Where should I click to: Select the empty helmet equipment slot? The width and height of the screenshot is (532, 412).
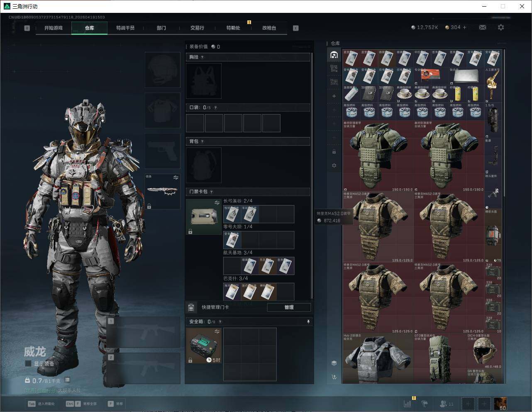163,70
